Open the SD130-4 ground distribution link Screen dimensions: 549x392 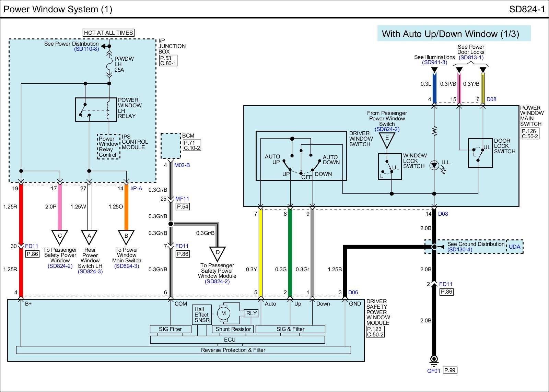click(x=459, y=249)
